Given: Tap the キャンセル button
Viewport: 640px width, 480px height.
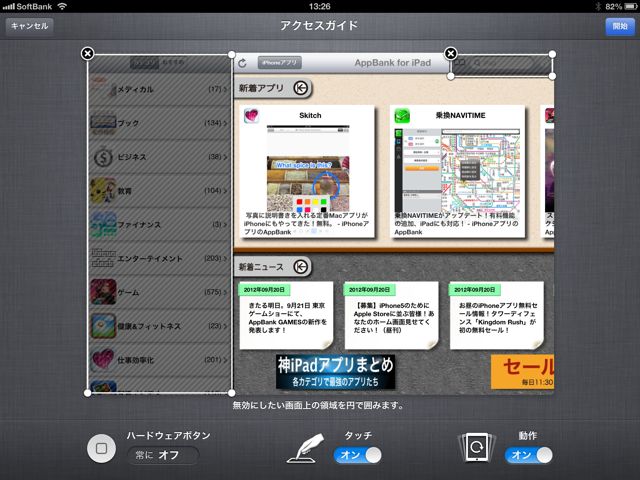Looking at the screenshot, I should 29,26.
